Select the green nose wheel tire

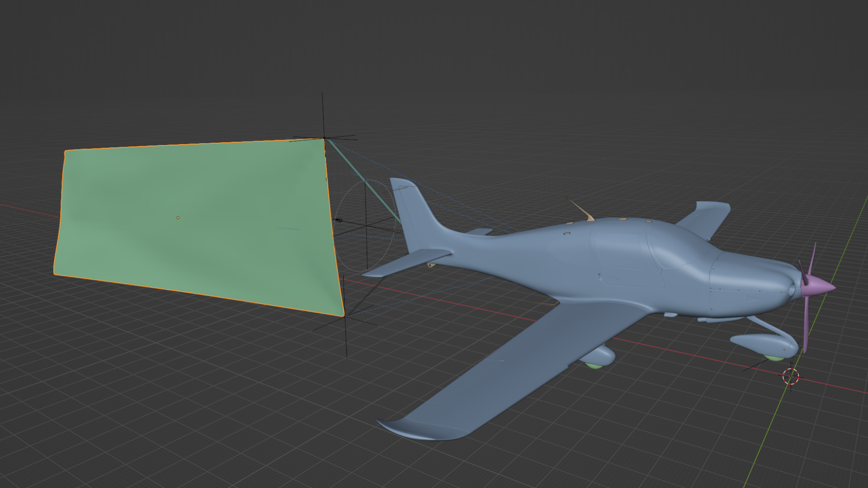point(774,358)
